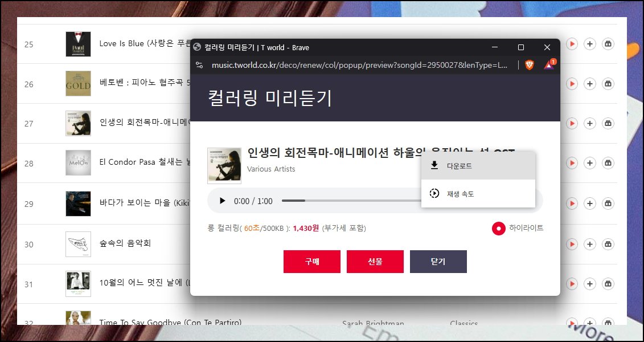Click rank number 25 in list
The width and height of the screenshot is (644, 342).
click(x=28, y=44)
